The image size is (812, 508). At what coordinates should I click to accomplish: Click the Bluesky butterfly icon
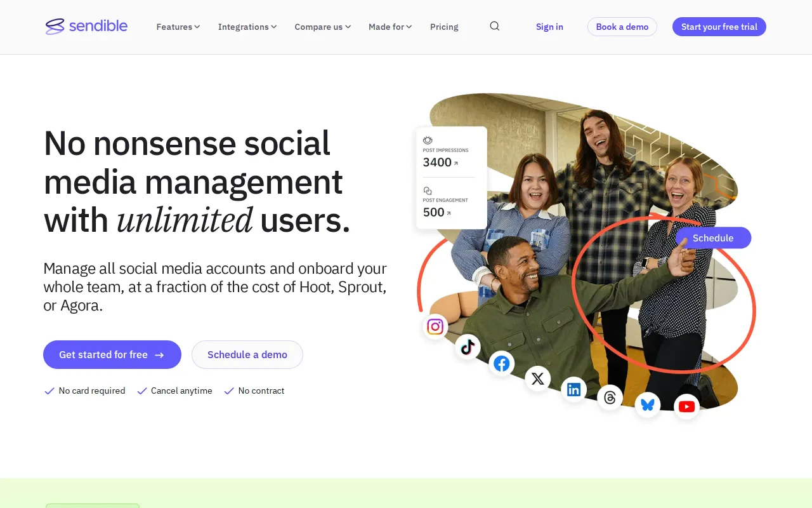[x=648, y=404]
